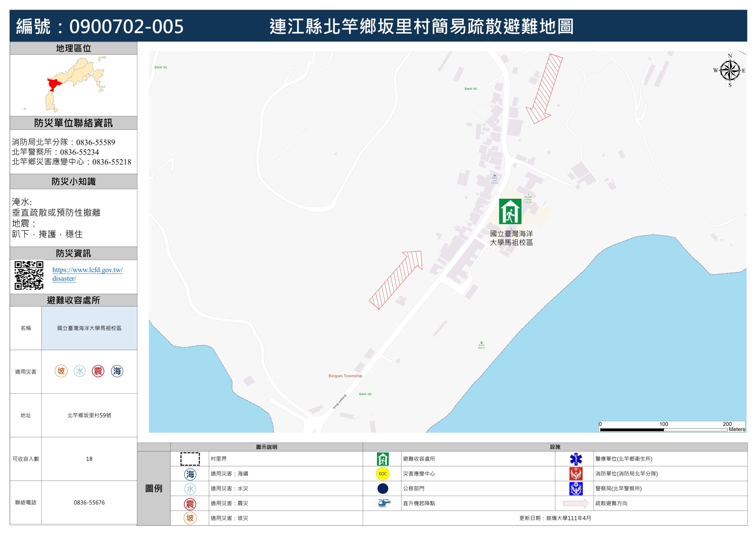The width and height of the screenshot is (756, 535).
Task: Click the light blue 水 hazard icon in shelter table
Action: 80,371
